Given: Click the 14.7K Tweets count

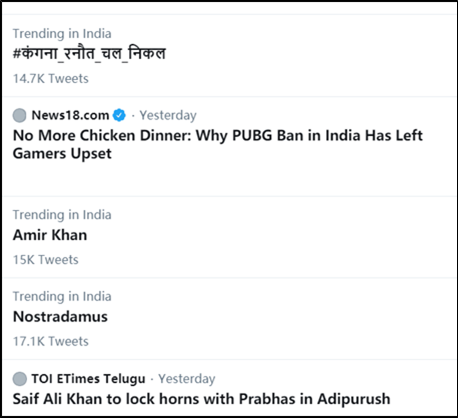Looking at the screenshot, I should [x=51, y=79].
